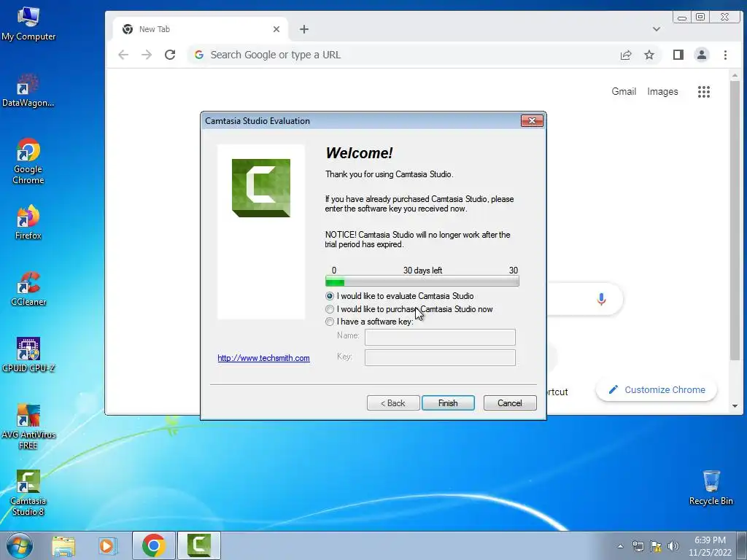Select the CCleaner desktop shortcut
The image size is (747, 560).
(28, 289)
